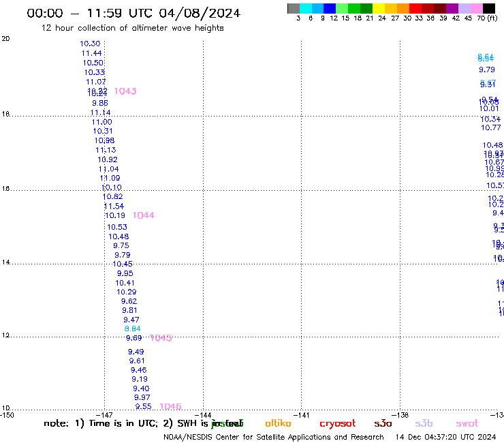Click the wave height value 10.53

117,227
